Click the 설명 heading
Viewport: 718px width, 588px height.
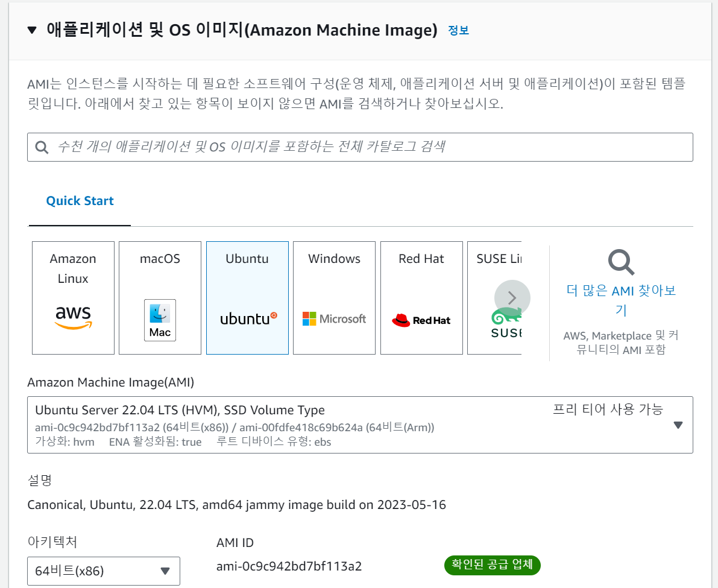(x=40, y=481)
